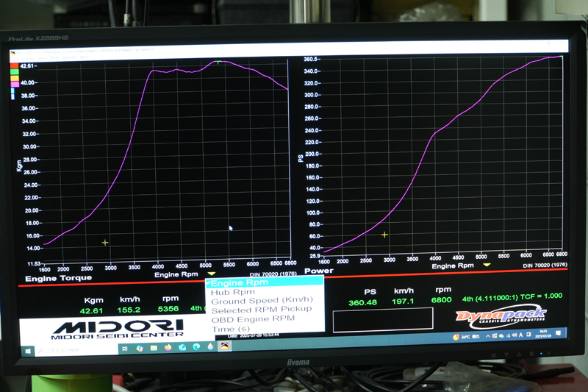
Task: Click the Dynapack logo
Action: point(501,315)
